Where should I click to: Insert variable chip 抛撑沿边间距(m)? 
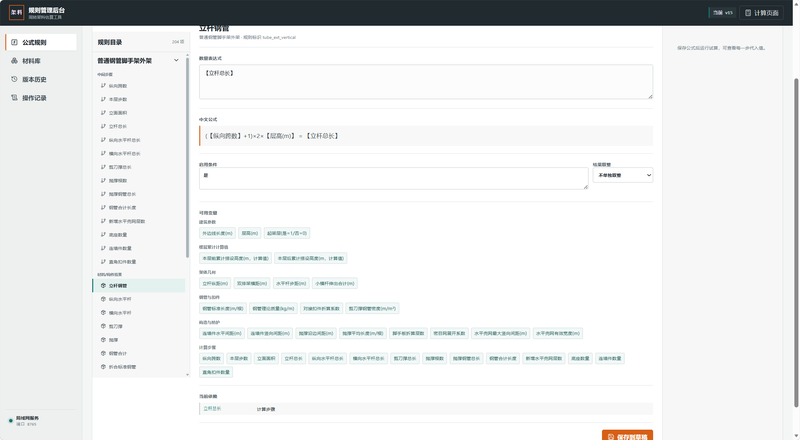(x=316, y=333)
